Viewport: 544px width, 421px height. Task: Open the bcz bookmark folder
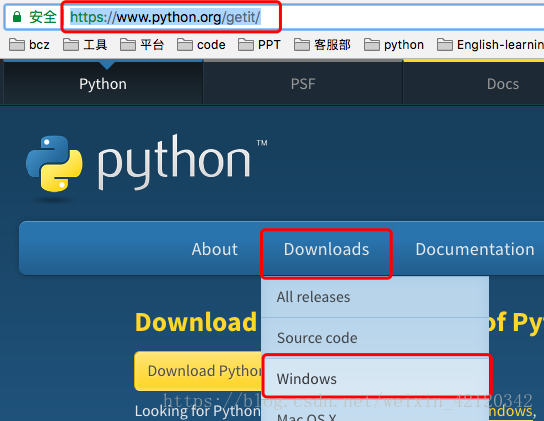click(x=29, y=45)
